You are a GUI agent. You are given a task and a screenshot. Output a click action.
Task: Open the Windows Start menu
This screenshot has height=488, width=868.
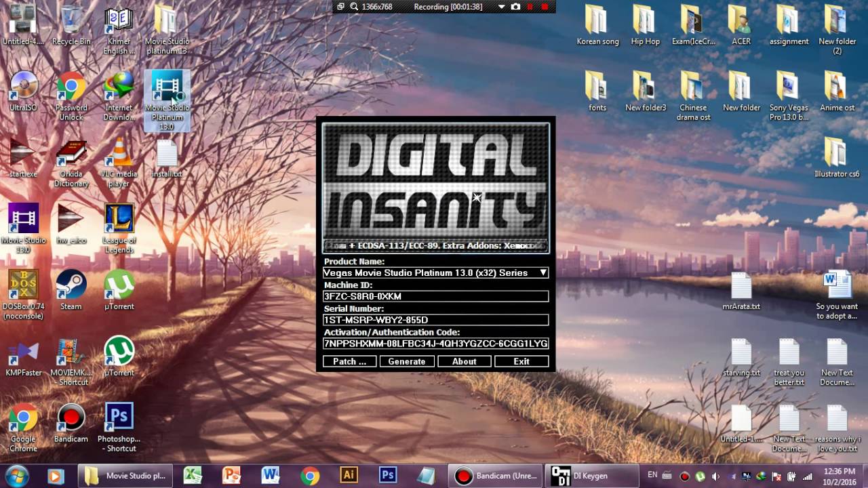tap(16, 476)
